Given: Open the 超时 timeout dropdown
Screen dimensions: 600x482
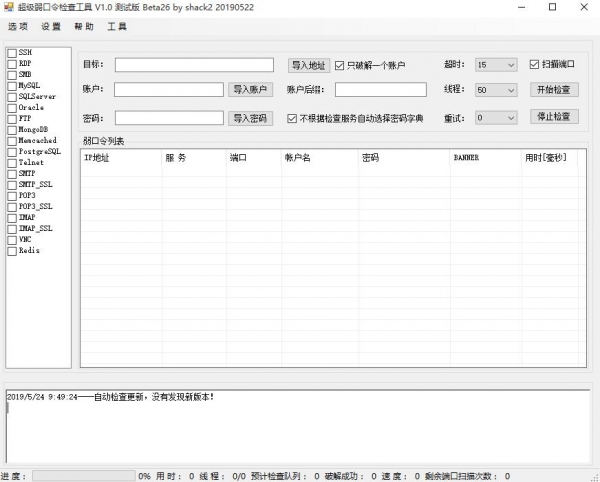Looking at the screenshot, I should tap(496, 65).
